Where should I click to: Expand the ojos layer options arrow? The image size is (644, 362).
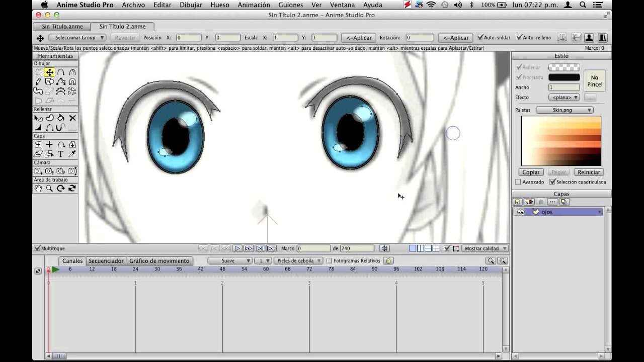click(x=599, y=213)
